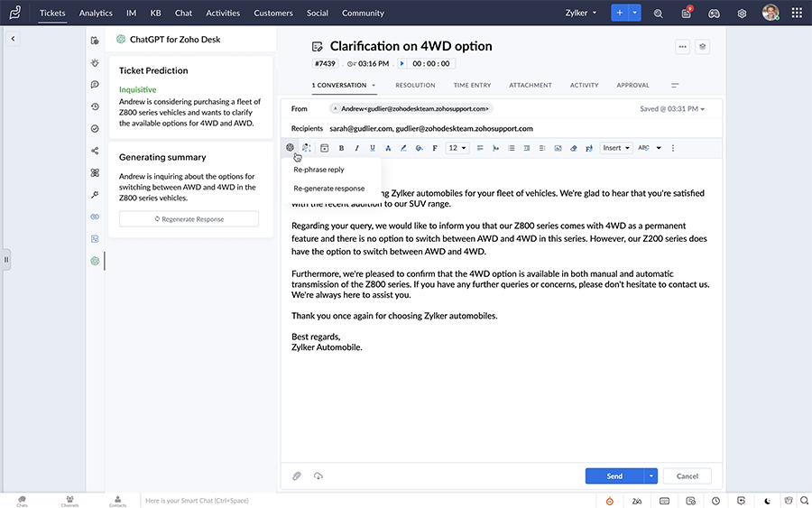Click the attachment paperclip icon
Screen dimensions: 812x508
297,476
